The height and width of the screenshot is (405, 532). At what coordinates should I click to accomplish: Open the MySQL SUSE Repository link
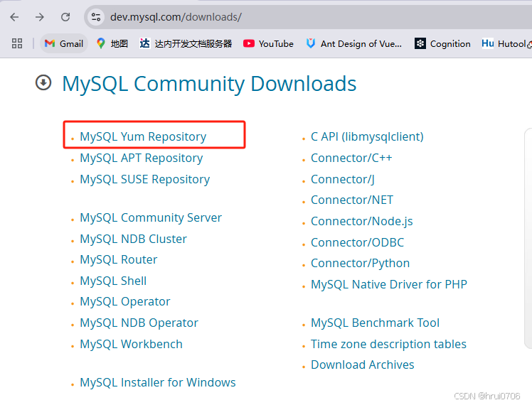click(x=145, y=179)
